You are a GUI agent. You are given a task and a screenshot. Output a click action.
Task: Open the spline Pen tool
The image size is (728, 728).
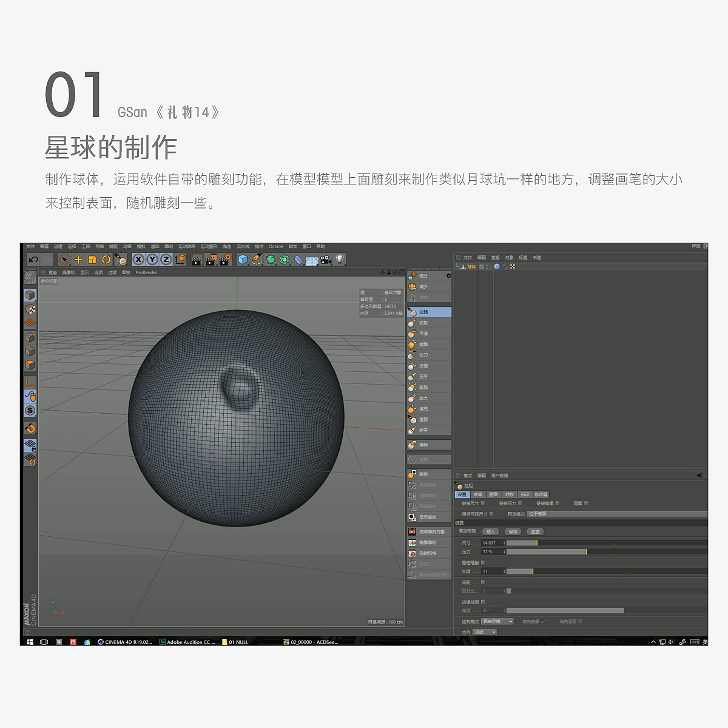tap(257, 260)
